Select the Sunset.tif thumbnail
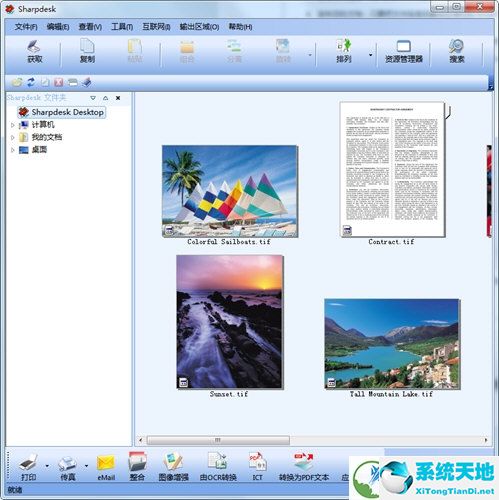 tap(230, 322)
